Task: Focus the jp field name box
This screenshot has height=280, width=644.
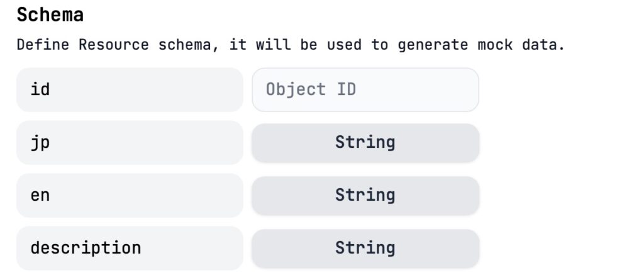Action: pos(129,143)
